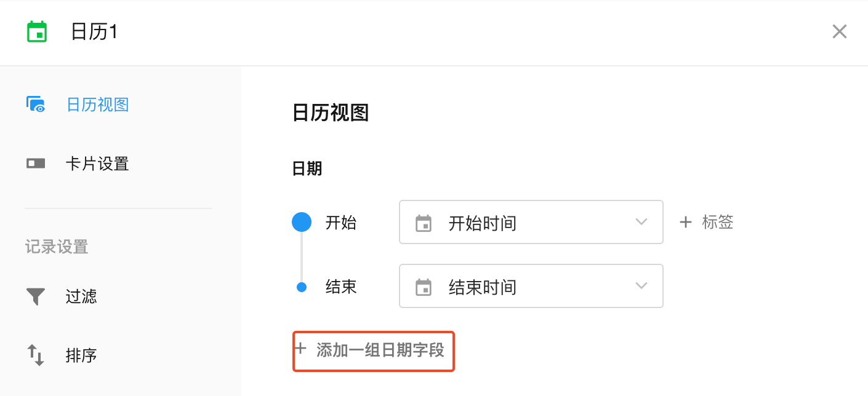868x396 pixels.
Task: Click plus icon before 添加一组日期字段
Action: click(x=300, y=349)
